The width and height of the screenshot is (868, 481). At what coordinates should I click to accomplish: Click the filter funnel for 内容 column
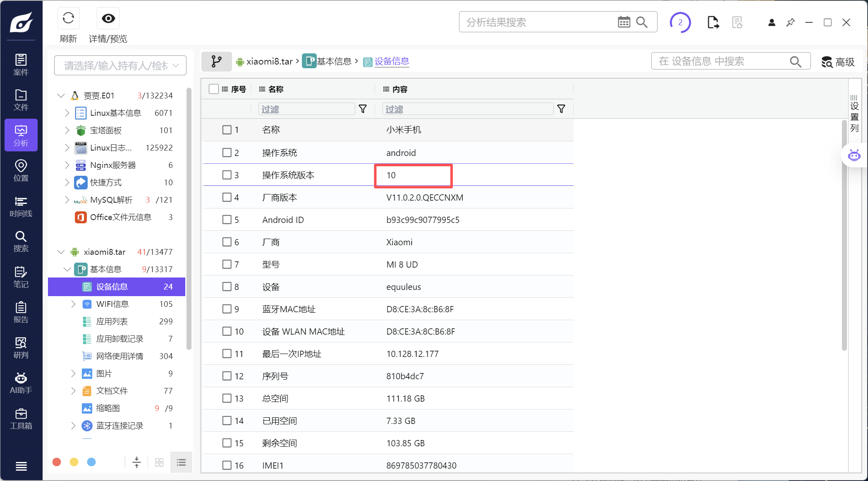(561, 109)
